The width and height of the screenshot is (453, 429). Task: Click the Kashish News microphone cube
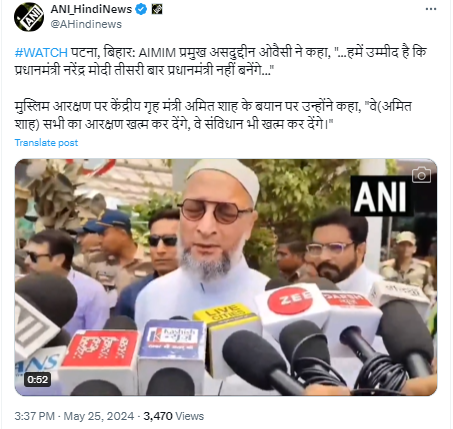coord(171,340)
